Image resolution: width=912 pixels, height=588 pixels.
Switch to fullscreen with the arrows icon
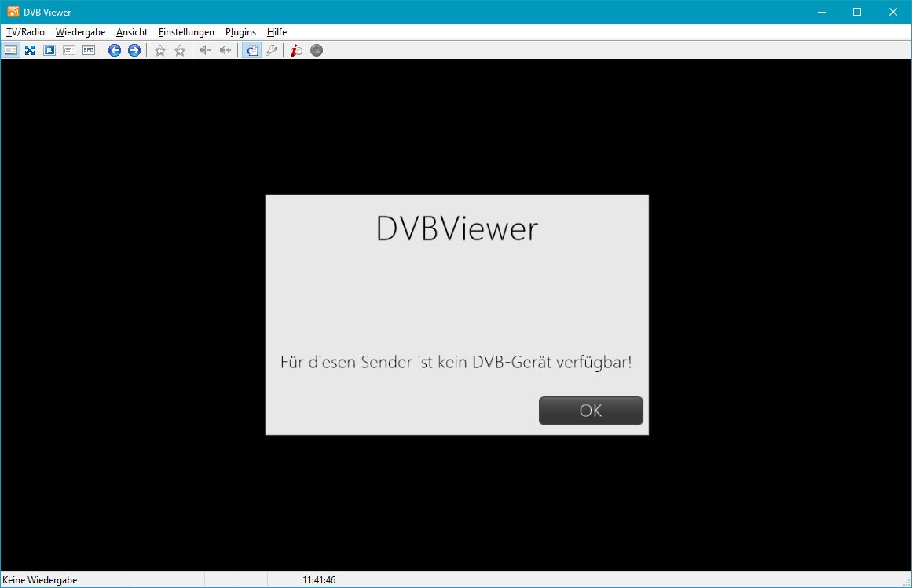(30, 50)
